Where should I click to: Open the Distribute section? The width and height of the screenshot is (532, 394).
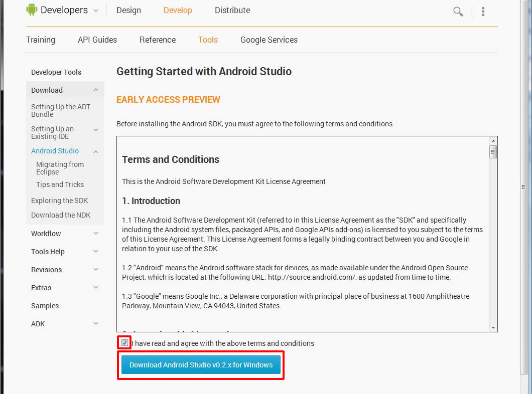232,10
